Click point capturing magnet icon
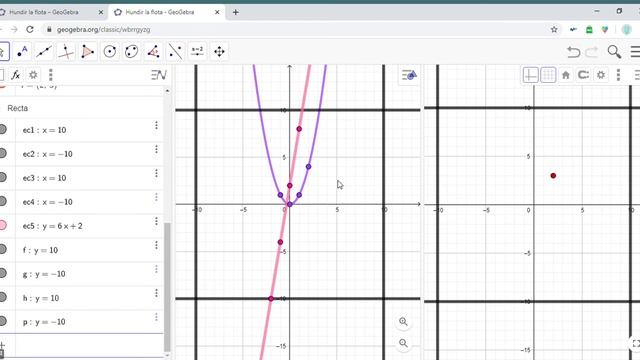 (x=583, y=75)
